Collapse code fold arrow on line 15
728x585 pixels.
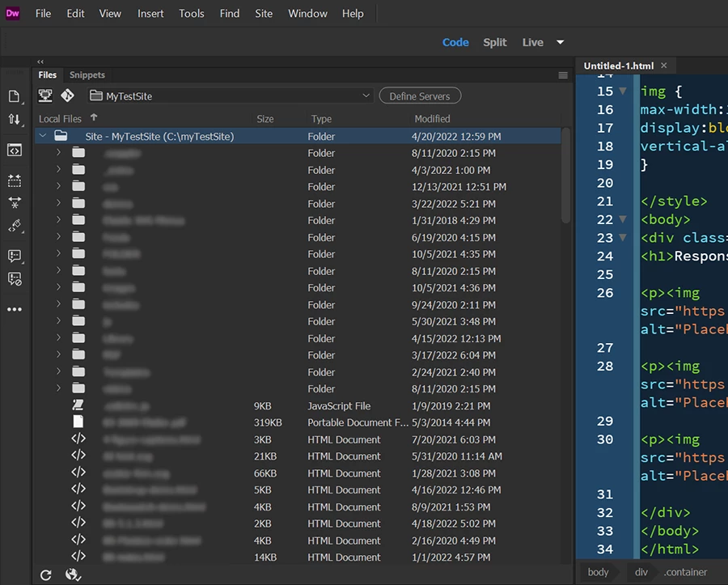click(623, 91)
